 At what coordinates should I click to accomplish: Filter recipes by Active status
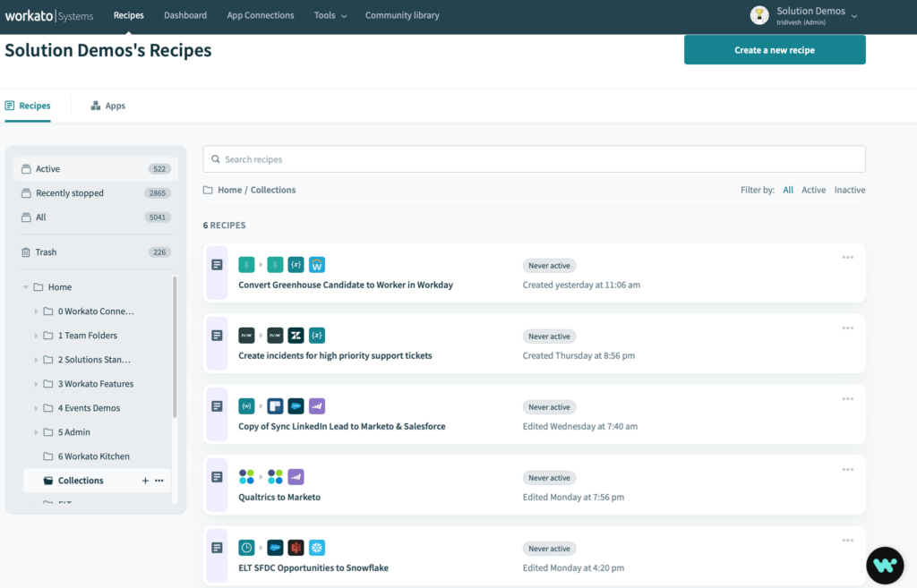(x=813, y=190)
